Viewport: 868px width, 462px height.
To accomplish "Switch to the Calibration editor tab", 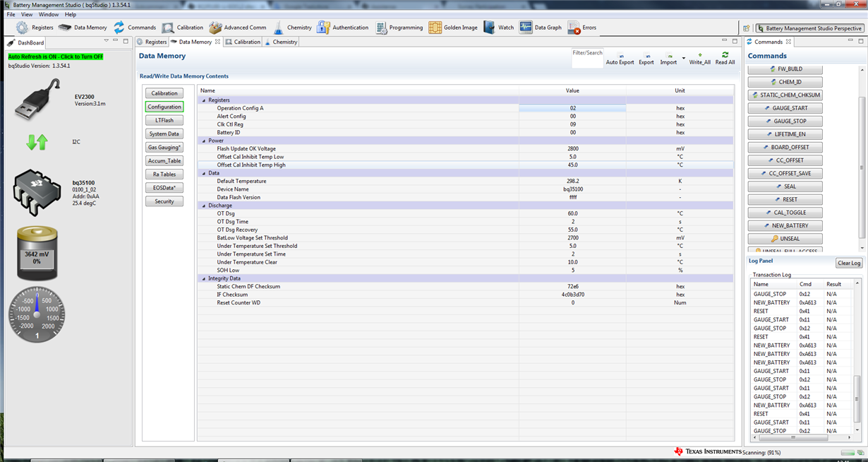I will click(x=243, y=42).
